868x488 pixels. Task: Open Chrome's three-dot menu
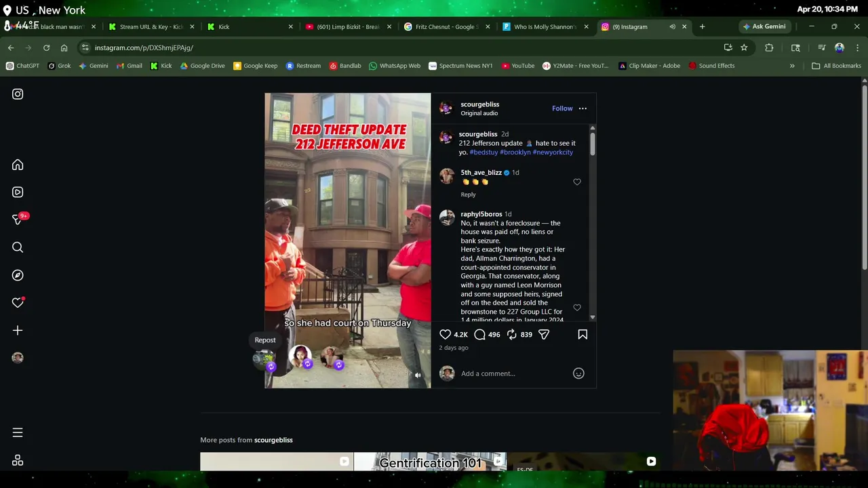click(857, 47)
